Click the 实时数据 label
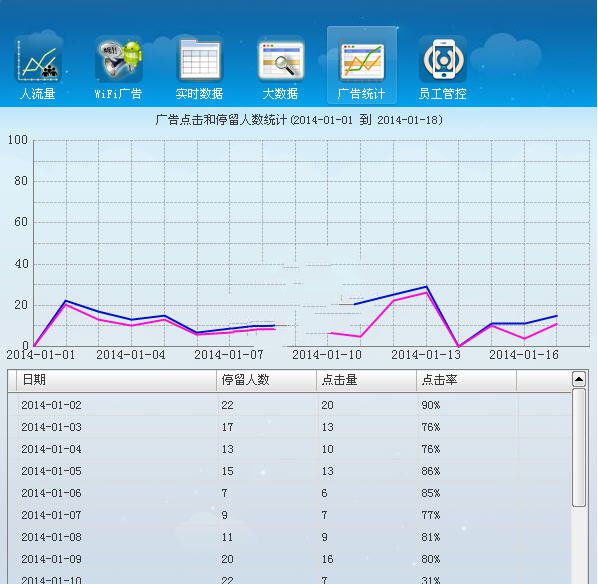This screenshot has height=584, width=598. [199, 93]
